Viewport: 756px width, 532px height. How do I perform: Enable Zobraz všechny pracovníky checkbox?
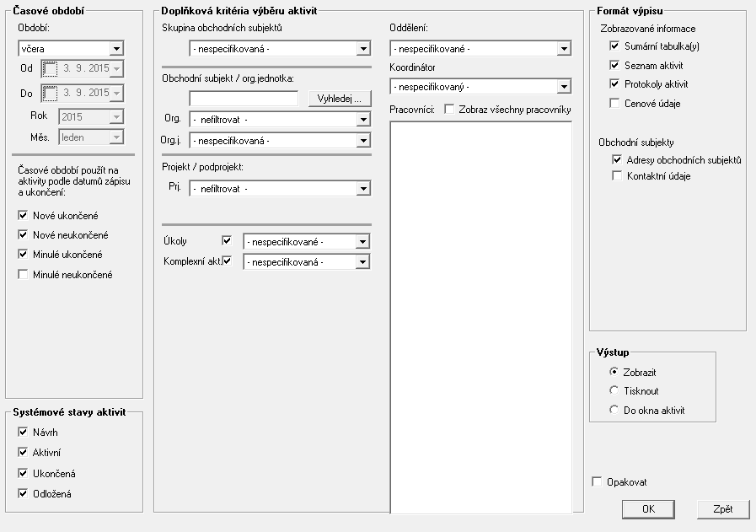(x=449, y=109)
